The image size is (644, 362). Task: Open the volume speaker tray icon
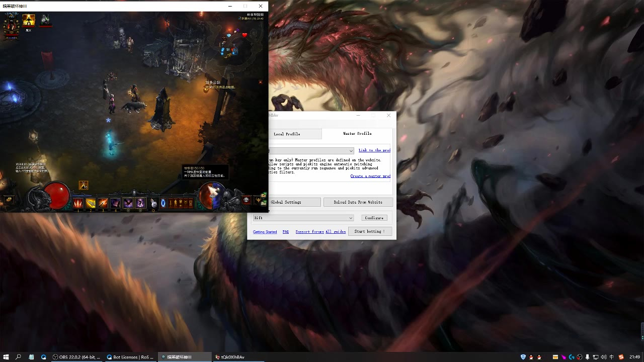(604, 357)
